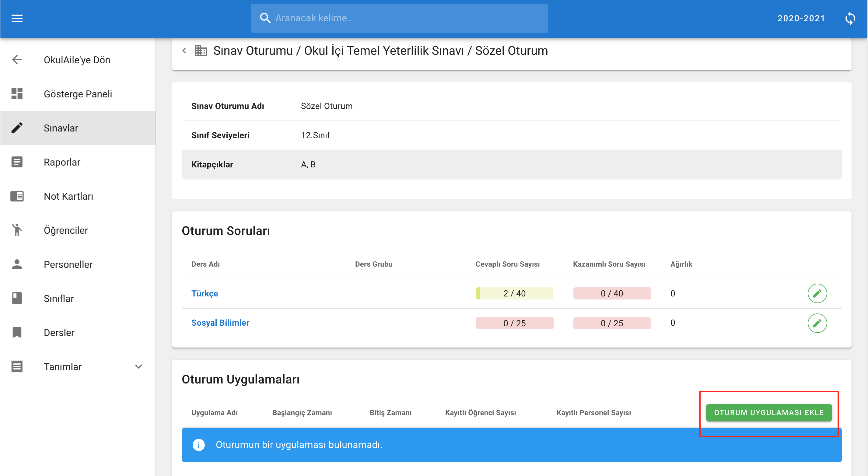Click Kayıtlı Personel Sayısı column header
The image size is (868, 476).
tap(594, 413)
